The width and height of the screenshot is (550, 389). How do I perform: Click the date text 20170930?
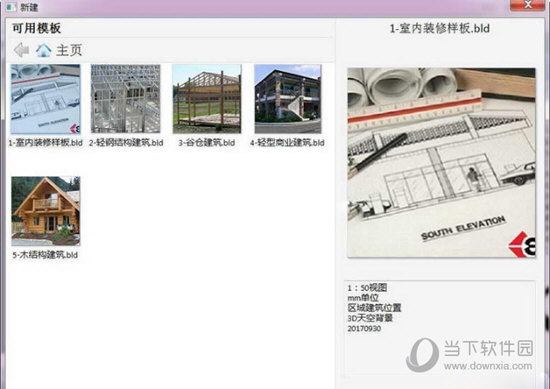(x=364, y=329)
